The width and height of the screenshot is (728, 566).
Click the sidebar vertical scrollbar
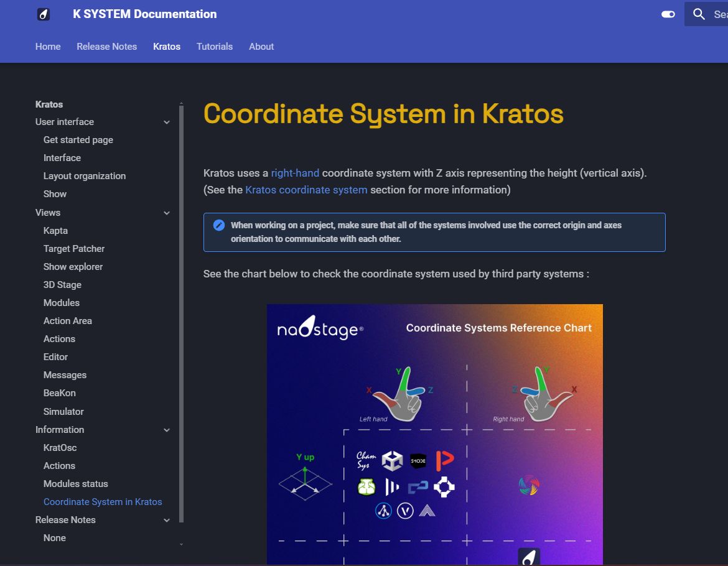click(181, 311)
